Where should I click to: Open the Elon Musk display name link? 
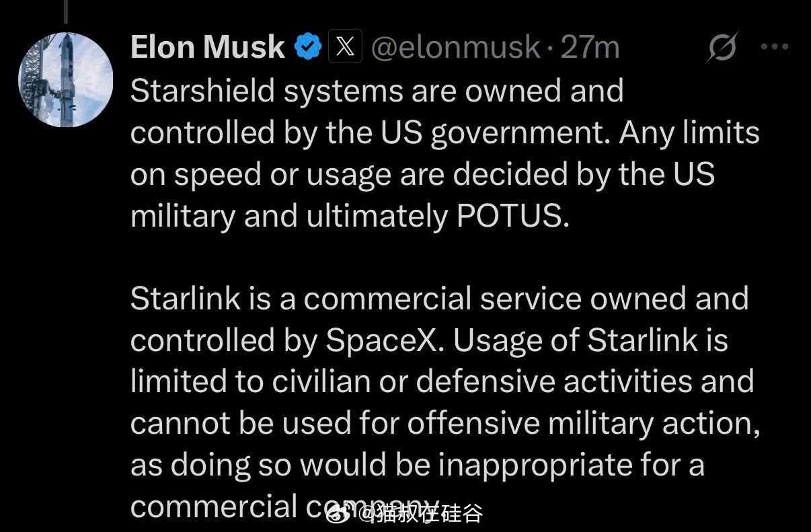pos(208,48)
